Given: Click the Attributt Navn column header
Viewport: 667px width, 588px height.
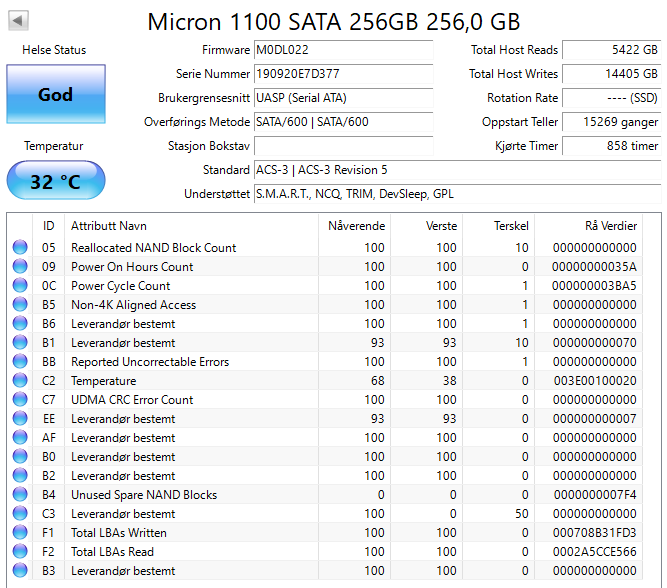Looking at the screenshot, I should [x=191, y=225].
